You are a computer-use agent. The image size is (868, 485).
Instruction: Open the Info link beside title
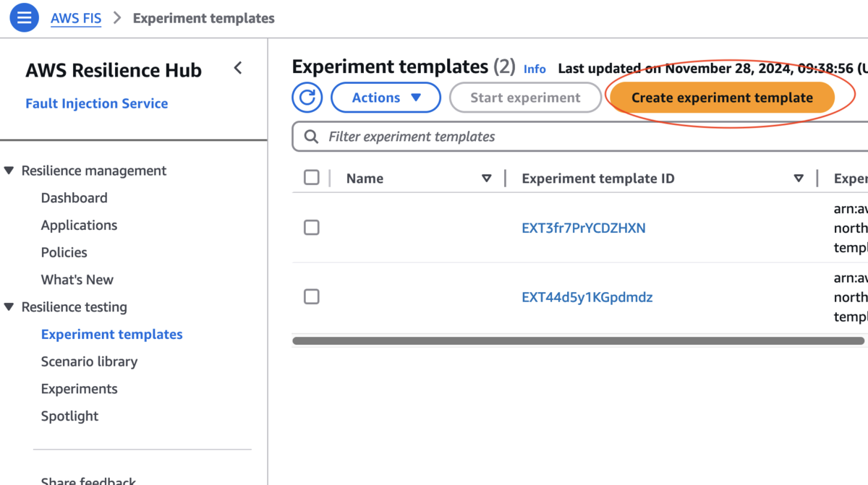(x=535, y=69)
